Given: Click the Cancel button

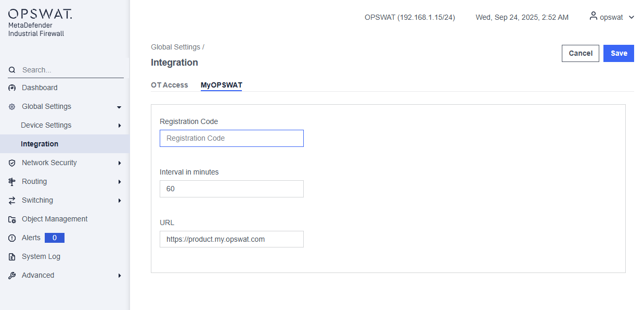Looking at the screenshot, I should [581, 53].
